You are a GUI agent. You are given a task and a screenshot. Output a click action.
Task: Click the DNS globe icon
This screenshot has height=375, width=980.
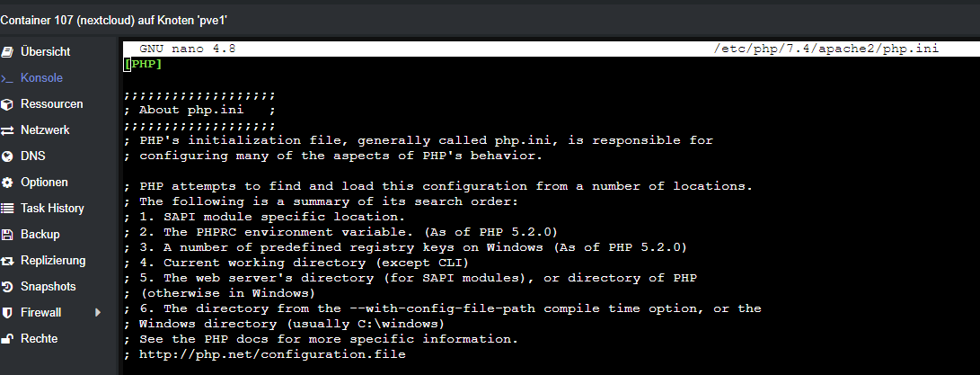point(7,156)
